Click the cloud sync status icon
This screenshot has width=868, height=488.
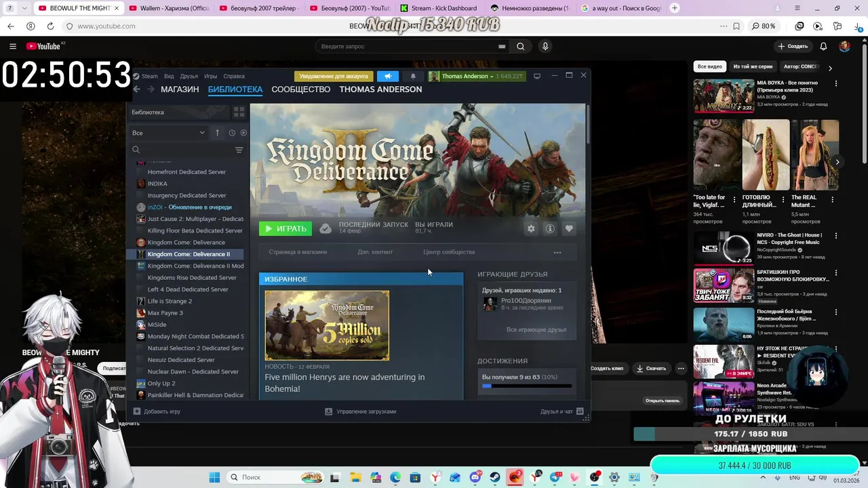coord(325,228)
